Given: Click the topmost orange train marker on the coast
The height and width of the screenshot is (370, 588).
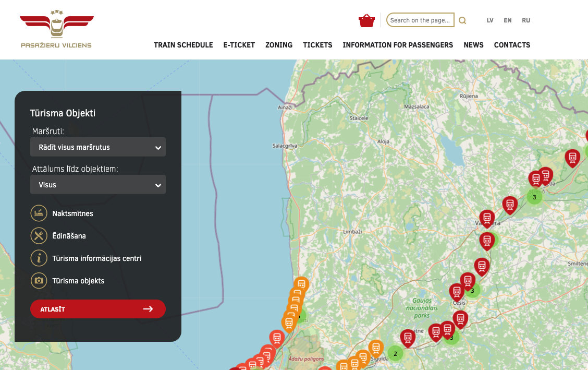Looking at the screenshot, I should click(x=301, y=284).
